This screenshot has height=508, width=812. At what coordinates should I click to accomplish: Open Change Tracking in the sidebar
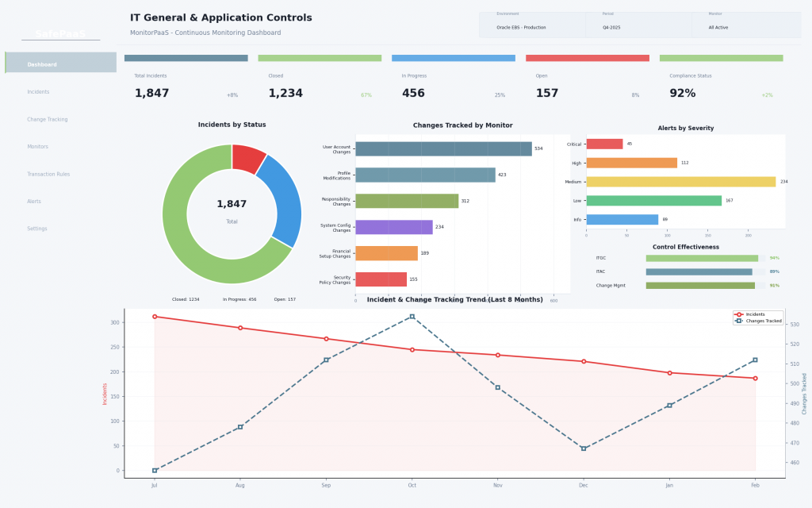(x=47, y=119)
